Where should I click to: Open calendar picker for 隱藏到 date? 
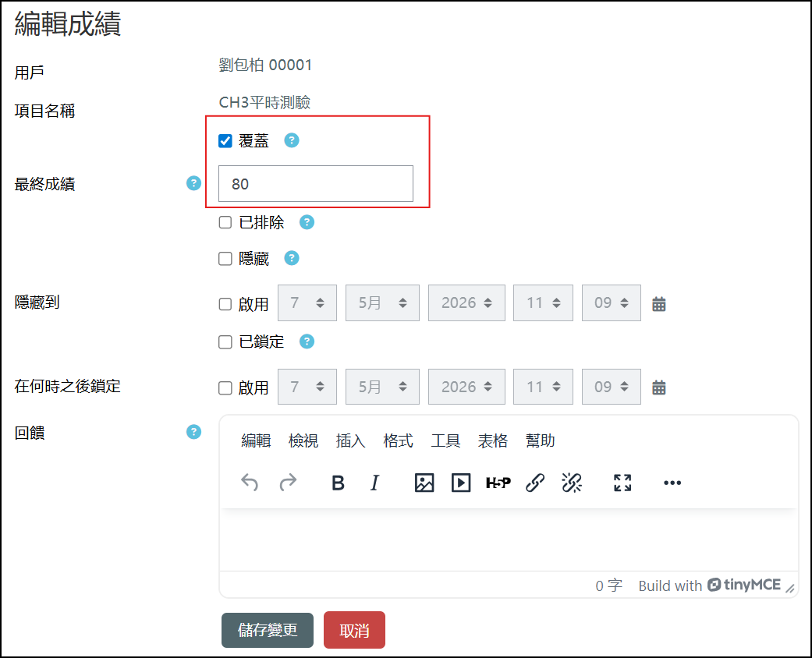point(658,304)
